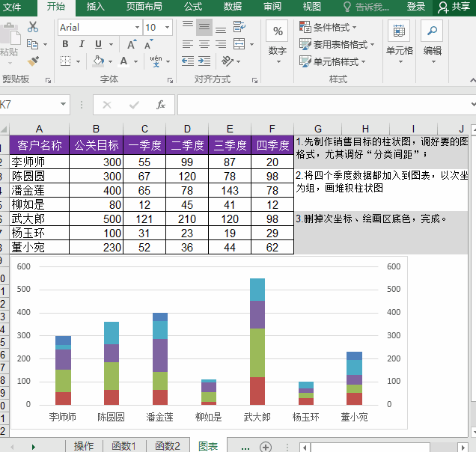Open font settings dialog launcher
The height and width of the screenshot is (452, 476).
pyautogui.click(x=170, y=80)
